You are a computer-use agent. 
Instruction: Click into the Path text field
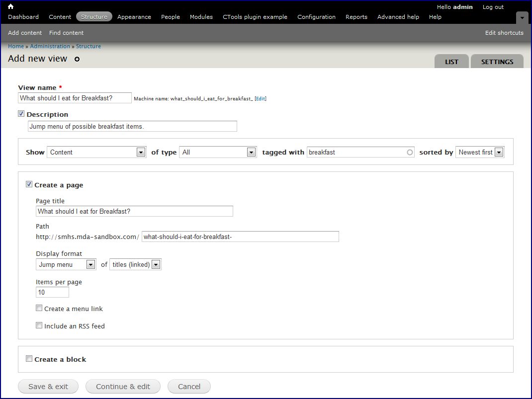(x=240, y=237)
